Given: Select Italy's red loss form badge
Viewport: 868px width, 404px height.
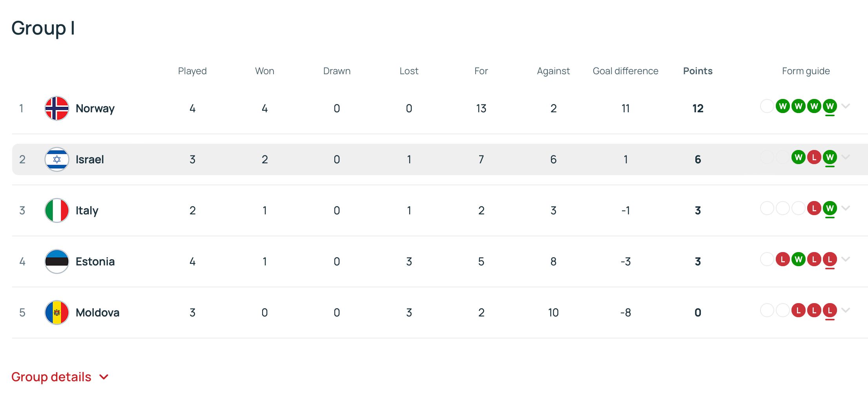Looking at the screenshot, I should pyautogui.click(x=814, y=208).
